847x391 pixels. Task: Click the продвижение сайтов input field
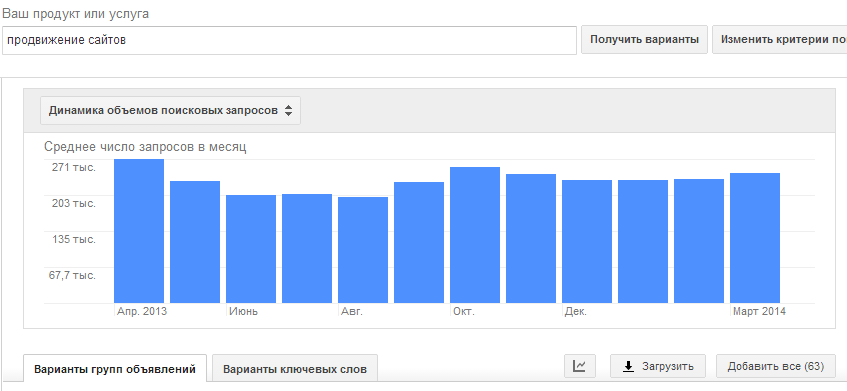coord(290,40)
